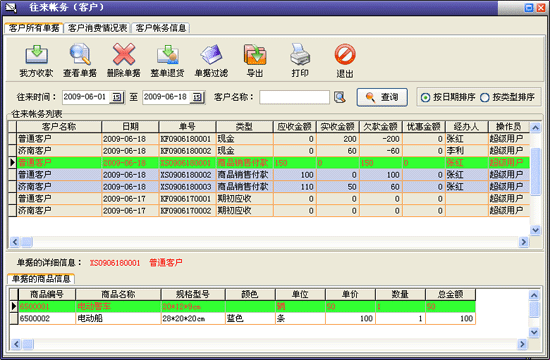This screenshot has width=550, height=360.
Task: Select the 整单退货 toolbar icon
Action: pyautogui.click(x=168, y=54)
